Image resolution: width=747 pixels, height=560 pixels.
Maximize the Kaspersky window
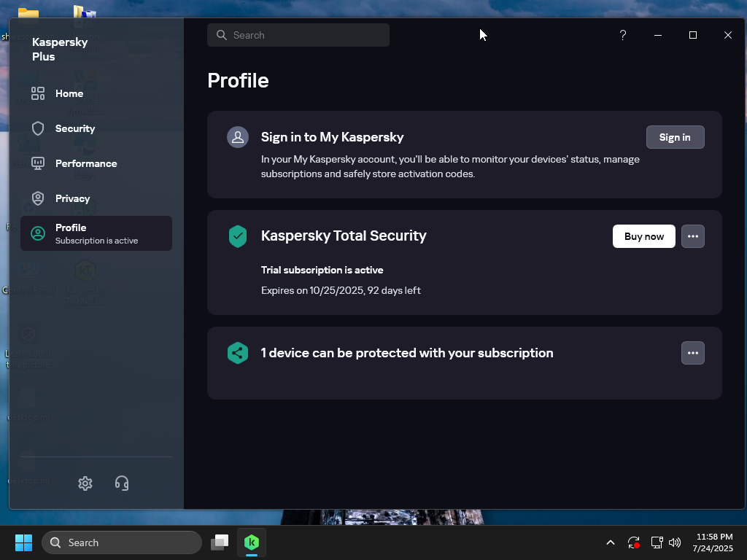(693, 35)
